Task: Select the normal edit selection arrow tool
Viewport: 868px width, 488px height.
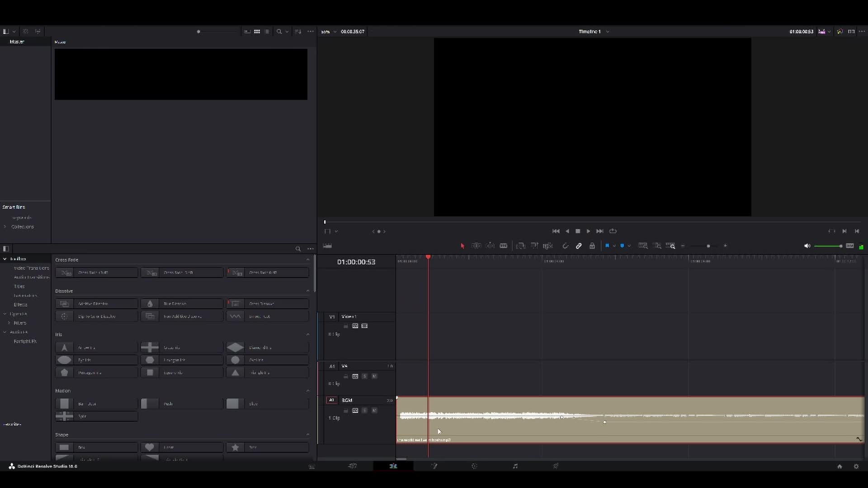Action: tap(462, 246)
